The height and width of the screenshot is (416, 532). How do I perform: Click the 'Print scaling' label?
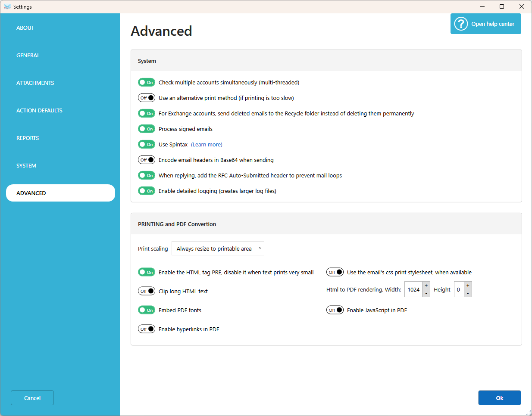pyautogui.click(x=153, y=248)
